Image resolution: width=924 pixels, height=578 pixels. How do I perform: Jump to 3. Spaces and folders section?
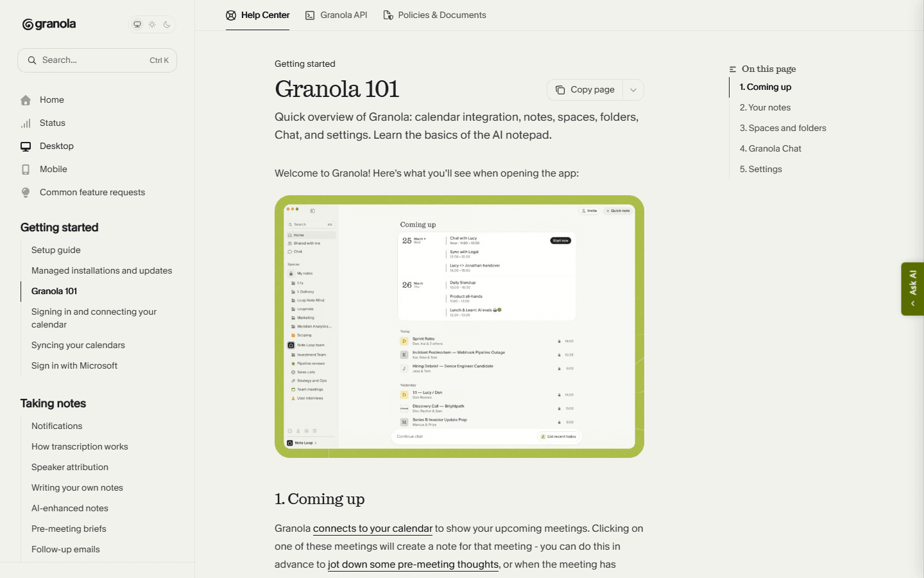coord(783,128)
